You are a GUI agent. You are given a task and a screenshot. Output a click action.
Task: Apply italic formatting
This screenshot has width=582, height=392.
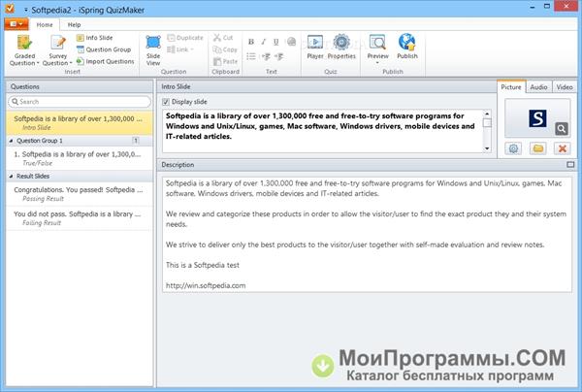pyautogui.click(x=264, y=42)
